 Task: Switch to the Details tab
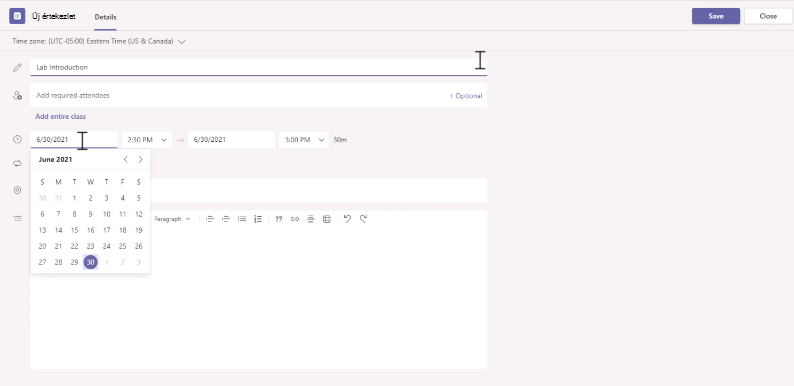(x=105, y=17)
